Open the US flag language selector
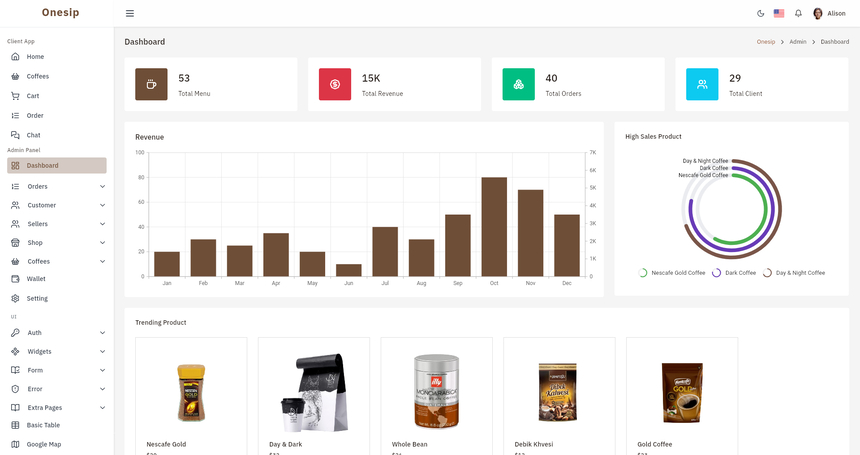Viewport: 860px width, 455px height. pyautogui.click(x=779, y=13)
